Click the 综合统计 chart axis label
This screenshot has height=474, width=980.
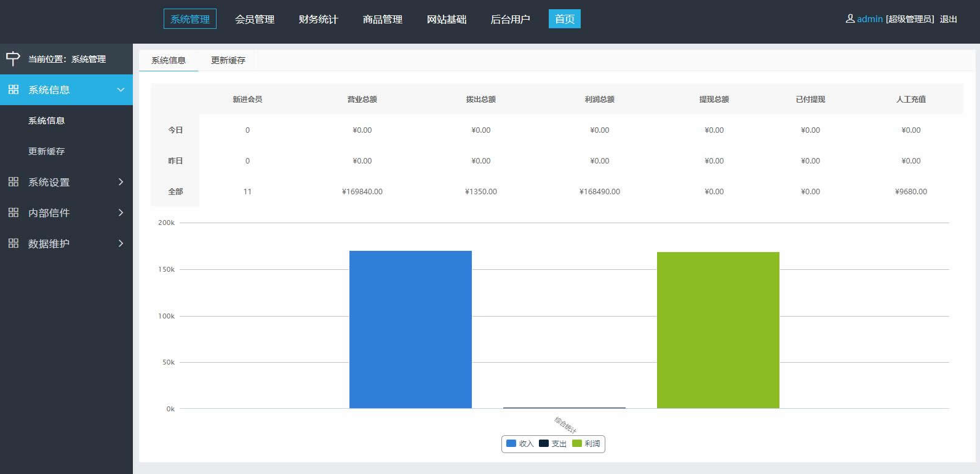point(565,425)
